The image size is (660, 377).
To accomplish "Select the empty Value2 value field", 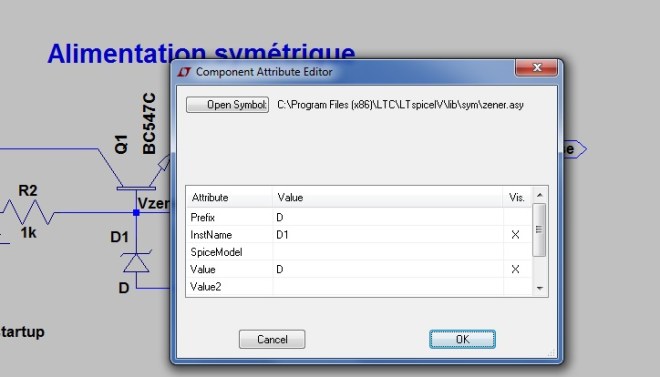I will coord(387,287).
